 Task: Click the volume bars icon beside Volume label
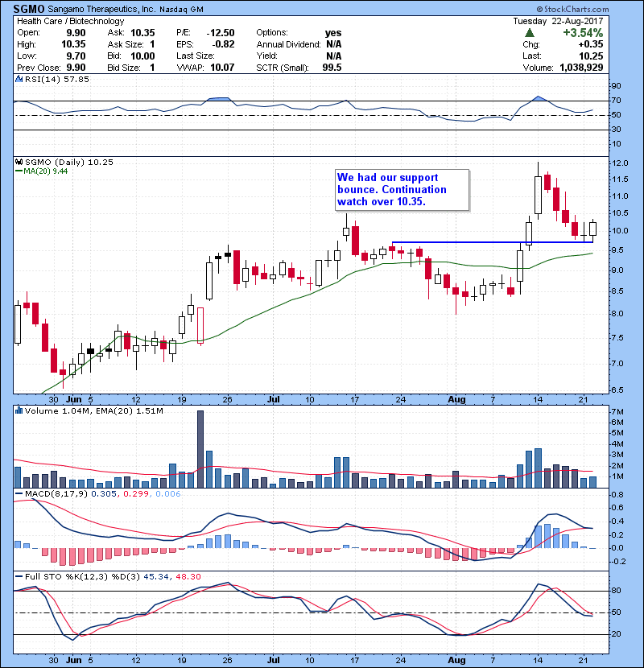(x=19, y=410)
